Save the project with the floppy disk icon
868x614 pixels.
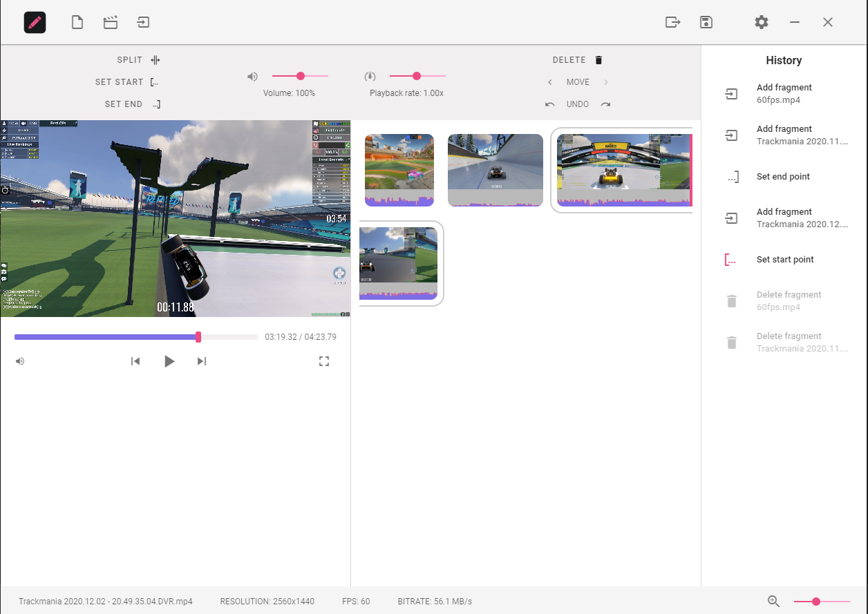tap(706, 22)
